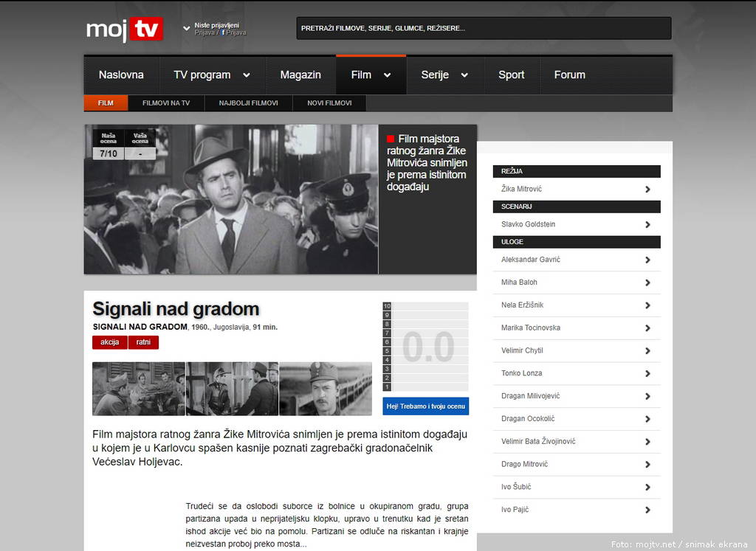Viewport: 756px width, 551px height.
Task: Open actor Ivo Pajić link
Action: [x=515, y=509]
